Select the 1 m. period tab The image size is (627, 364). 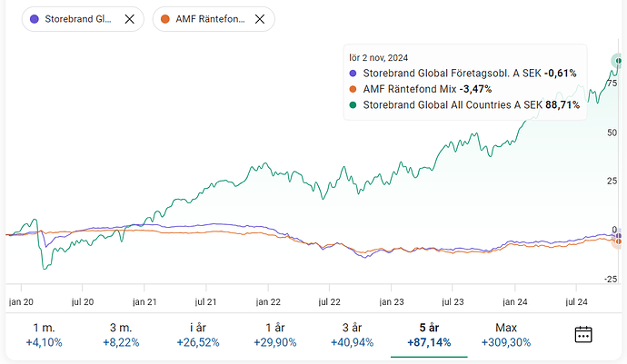coord(44,335)
